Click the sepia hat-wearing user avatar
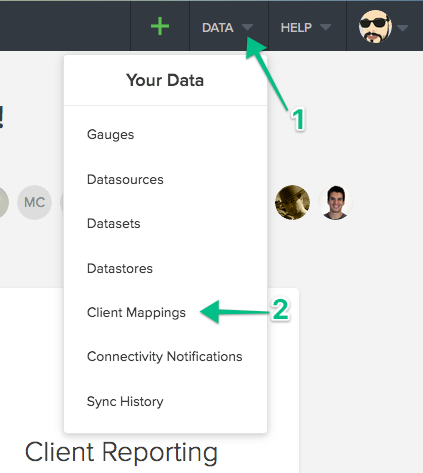The width and height of the screenshot is (423, 473). [292, 202]
